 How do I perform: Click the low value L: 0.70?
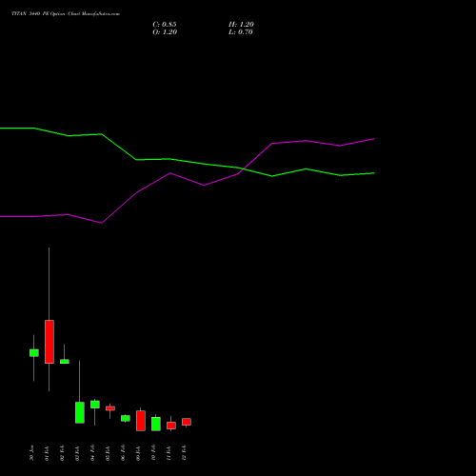pyautogui.click(x=241, y=32)
